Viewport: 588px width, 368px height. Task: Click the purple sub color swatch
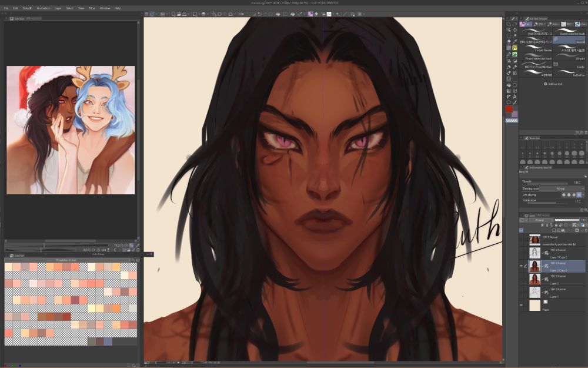(x=514, y=114)
